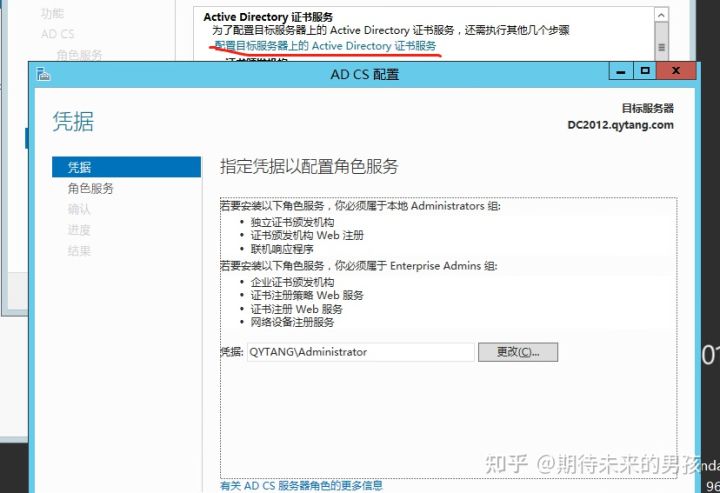Click scroll up arrow in background results panel
Screen dimensions: 720x493
(661, 15)
